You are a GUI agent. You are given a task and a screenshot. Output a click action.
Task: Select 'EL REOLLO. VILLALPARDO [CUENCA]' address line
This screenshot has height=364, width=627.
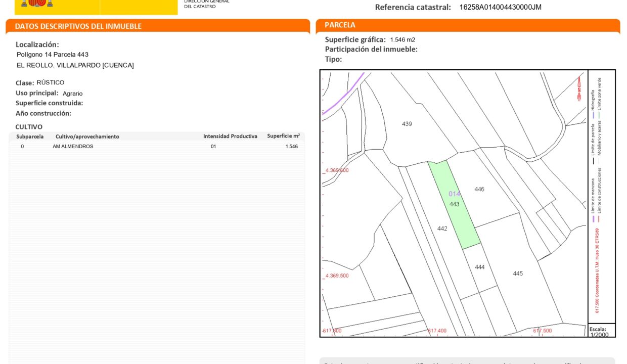(x=75, y=65)
